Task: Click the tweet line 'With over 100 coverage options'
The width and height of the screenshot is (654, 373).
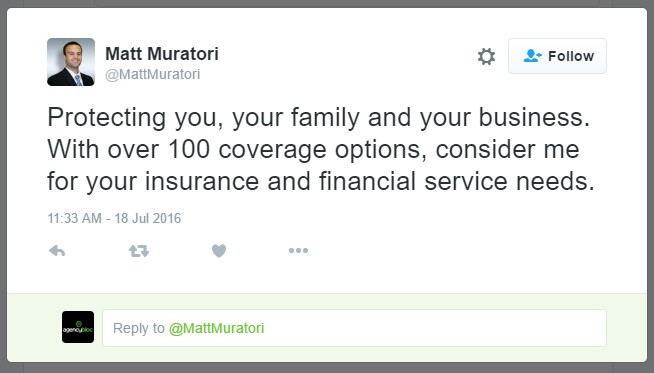Action: tap(313, 149)
